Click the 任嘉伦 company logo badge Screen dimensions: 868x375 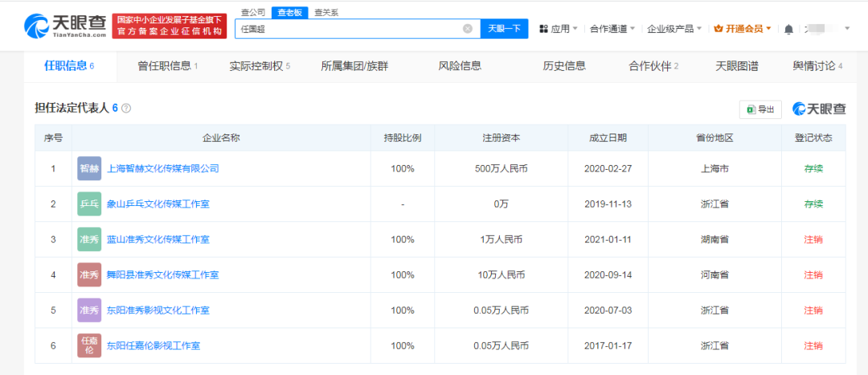[x=89, y=345]
